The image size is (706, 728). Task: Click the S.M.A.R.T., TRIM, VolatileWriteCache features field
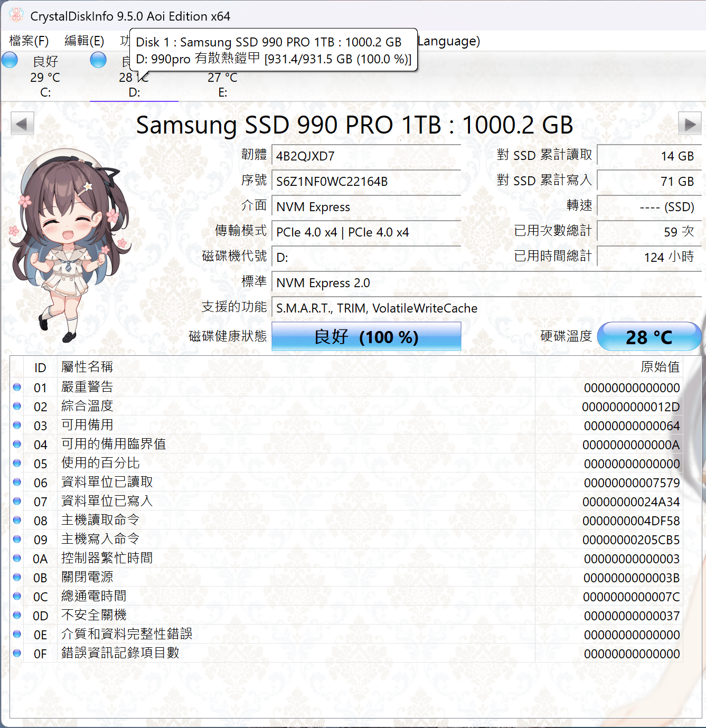tap(486, 308)
